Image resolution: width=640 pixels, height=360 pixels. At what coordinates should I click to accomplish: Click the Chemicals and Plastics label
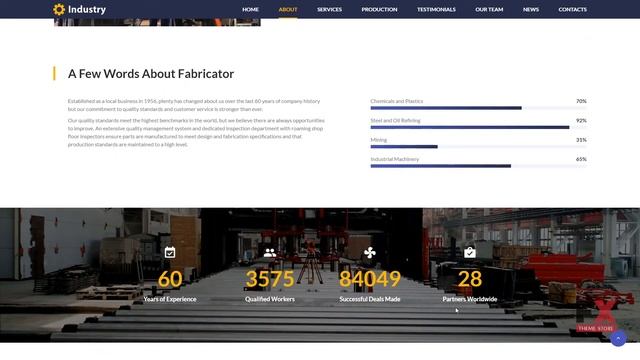point(397,101)
